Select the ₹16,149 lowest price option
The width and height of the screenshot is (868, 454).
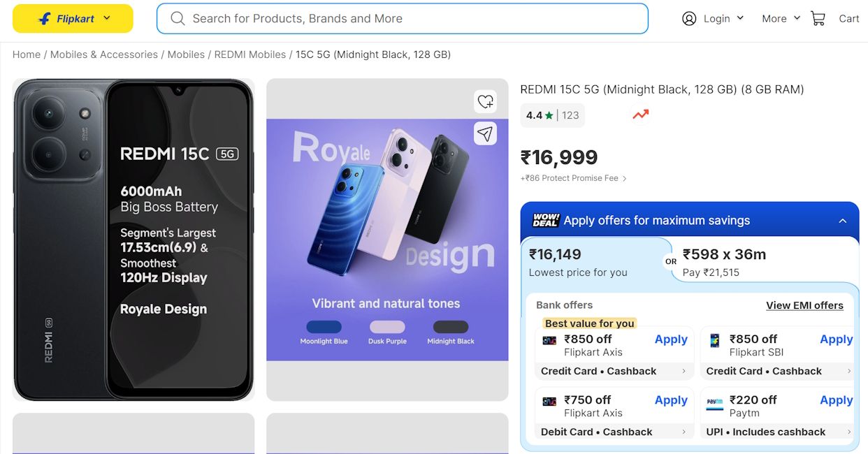(x=595, y=261)
